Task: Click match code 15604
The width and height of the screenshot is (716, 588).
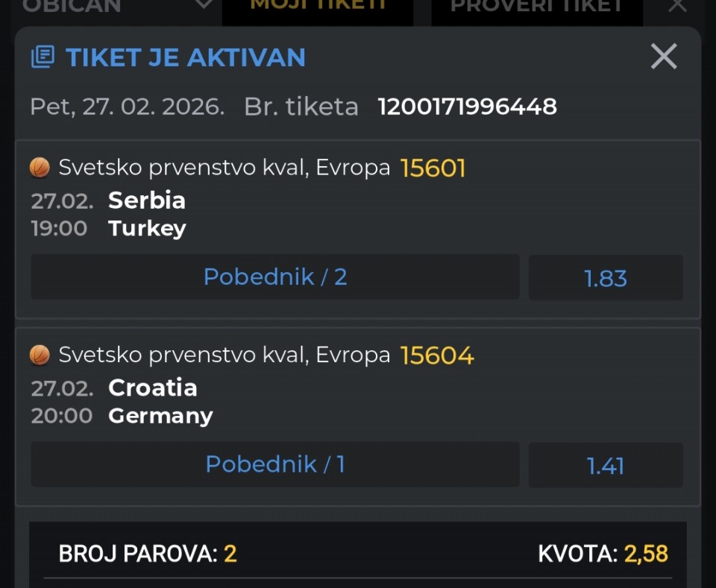Action: tap(436, 355)
